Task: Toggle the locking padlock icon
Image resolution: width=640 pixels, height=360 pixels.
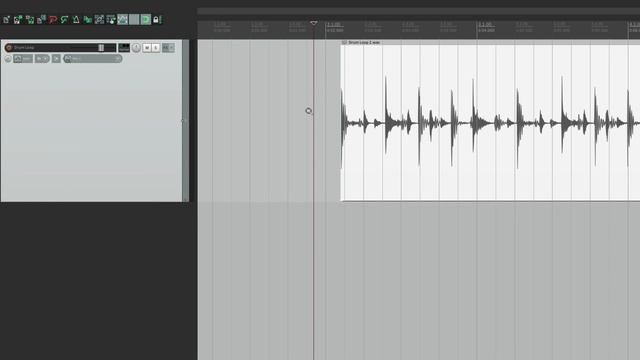Action: point(157,19)
